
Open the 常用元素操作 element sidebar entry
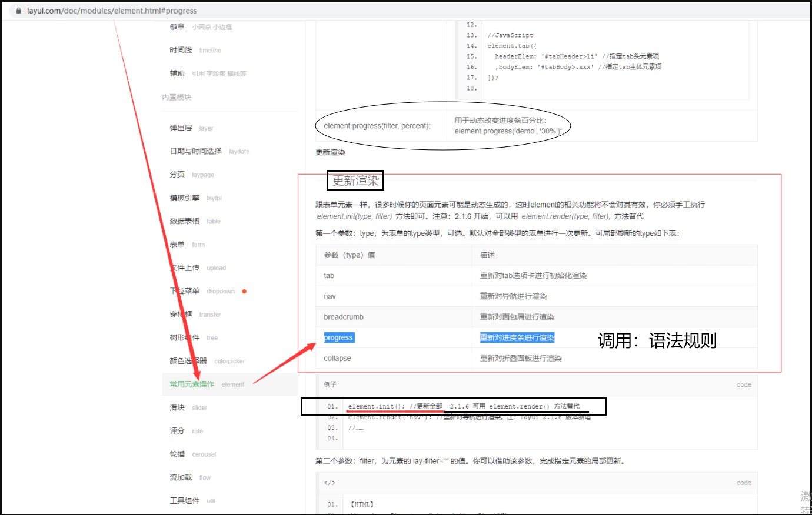click(x=191, y=384)
